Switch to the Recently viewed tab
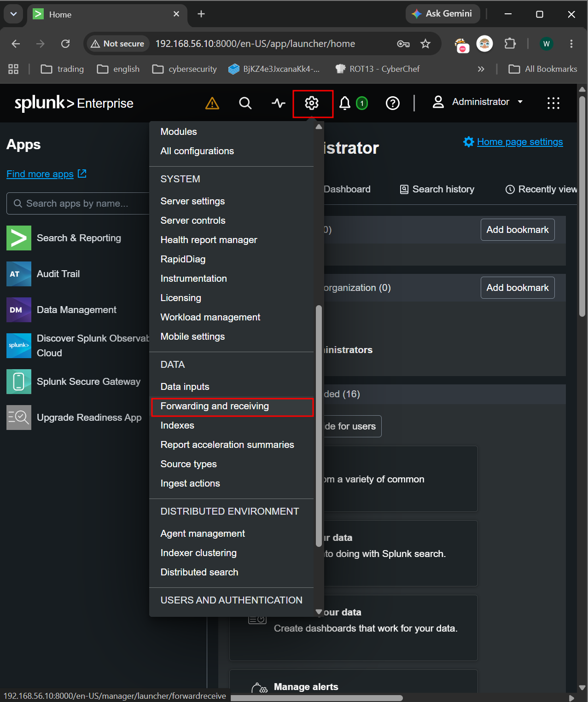The height and width of the screenshot is (702, 588). click(541, 189)
